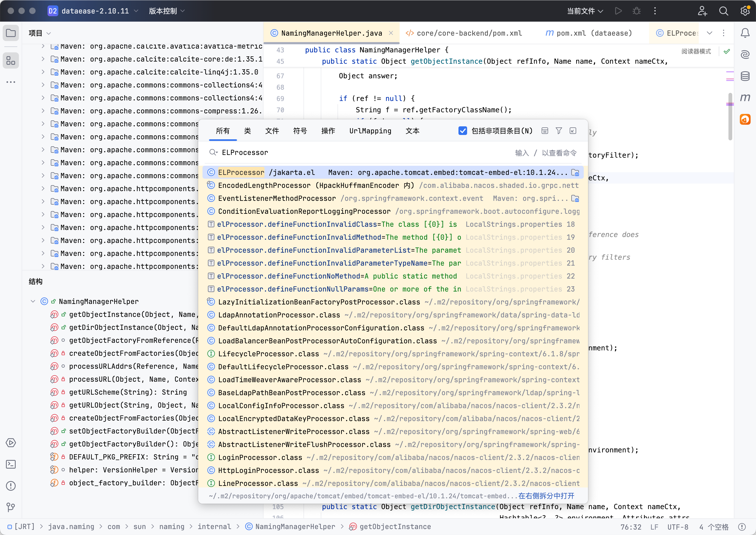
Task: Select the ELProcessor jakarta.el search result
Action: click(393, 172)
